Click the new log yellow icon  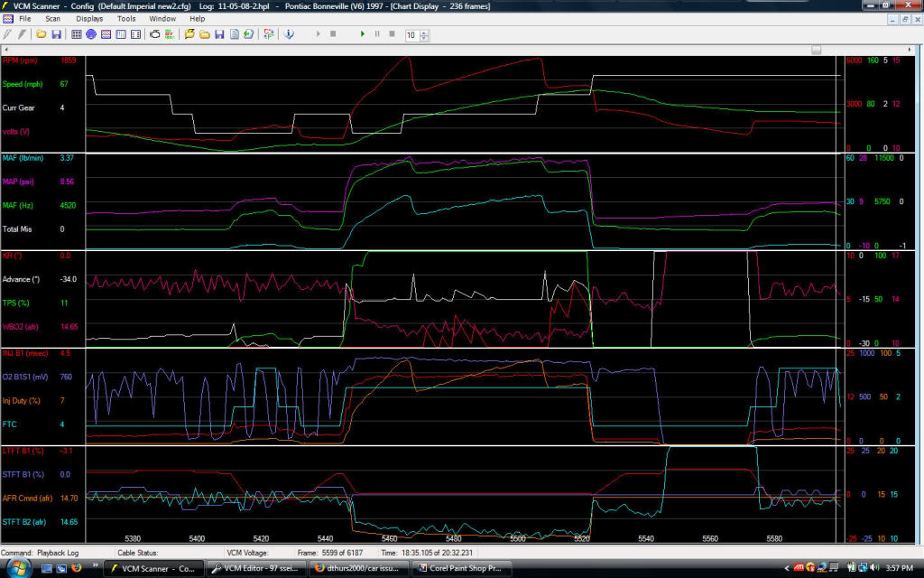click(189, 34)
